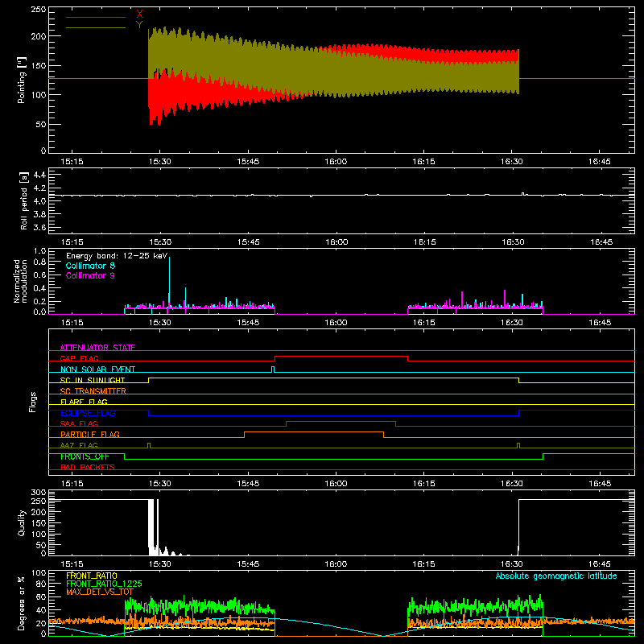Select the BAD_PACKETS flag label
Viewport: 644px width, 644px height.
tap(88, 467)
